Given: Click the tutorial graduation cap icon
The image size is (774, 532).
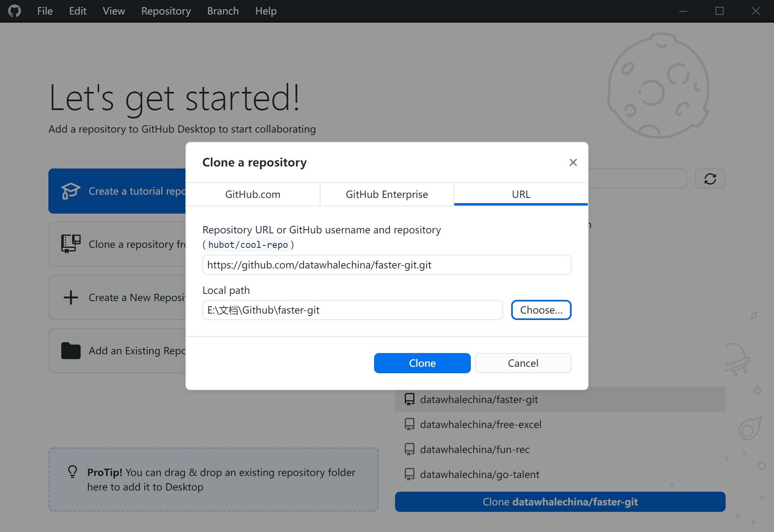Looking at the screenshot, I should click(71, 191).
